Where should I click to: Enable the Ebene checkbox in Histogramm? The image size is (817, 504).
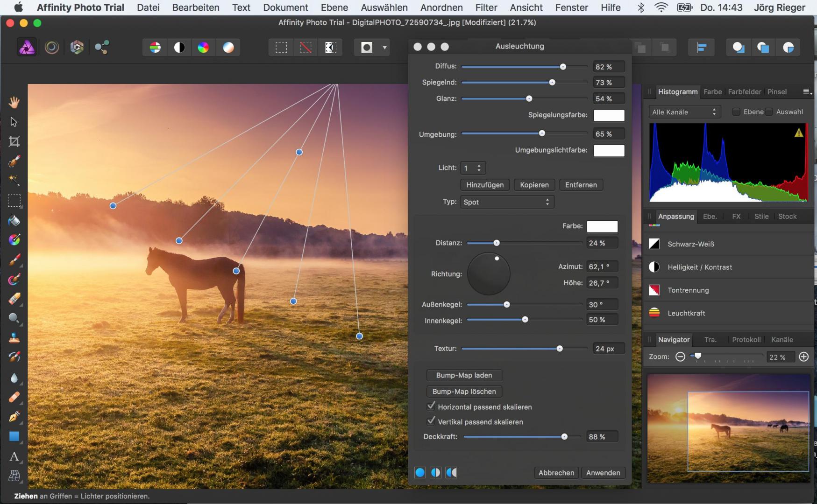737,112
